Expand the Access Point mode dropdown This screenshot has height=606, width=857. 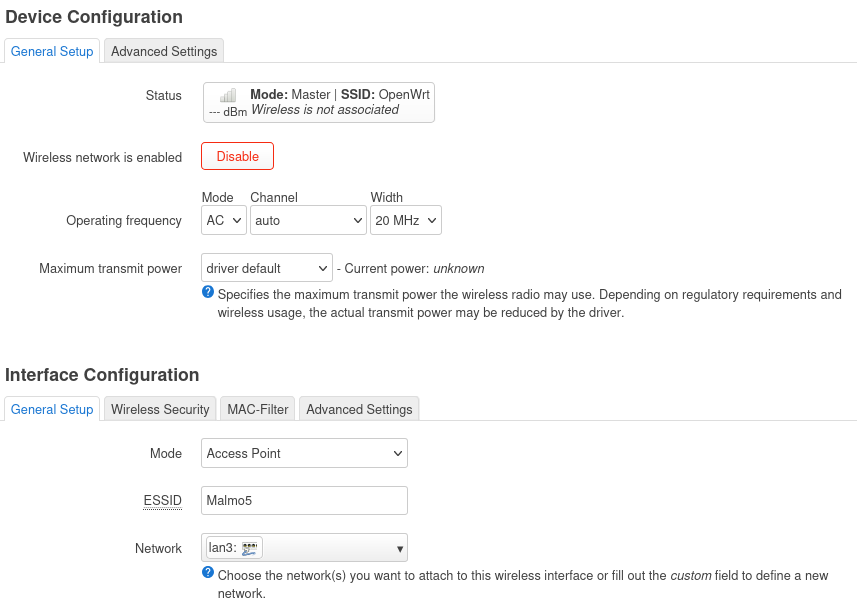(x=304, y=453)
